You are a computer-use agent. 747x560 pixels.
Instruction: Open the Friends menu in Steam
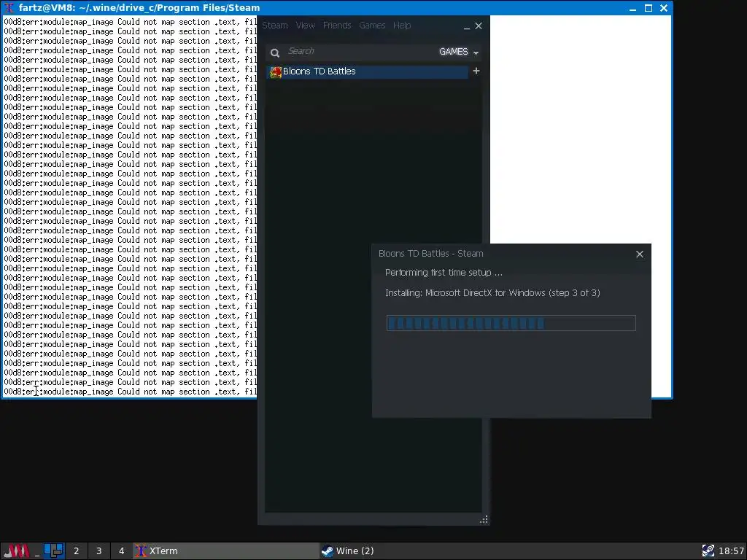coord(337,26)
